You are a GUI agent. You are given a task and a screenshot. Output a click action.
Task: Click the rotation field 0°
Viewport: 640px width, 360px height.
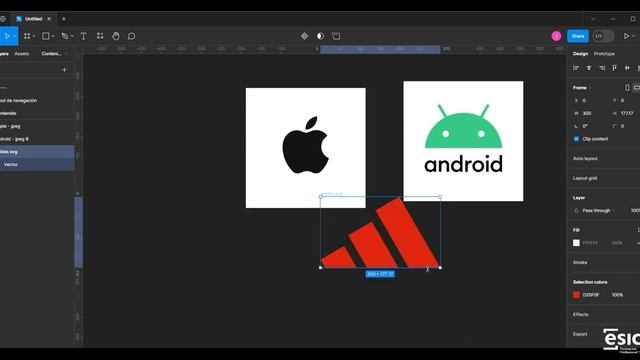[585, 126]
